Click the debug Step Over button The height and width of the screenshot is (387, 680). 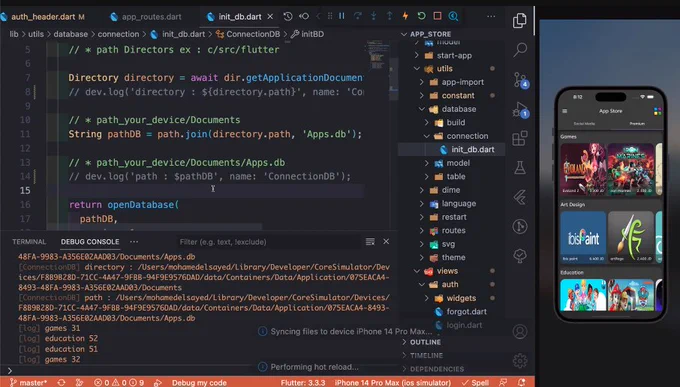358,16
